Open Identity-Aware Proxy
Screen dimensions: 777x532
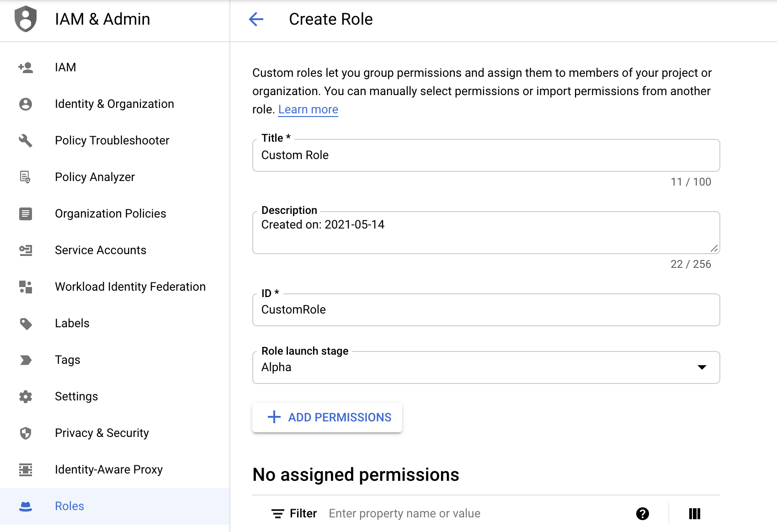click(115, 469)
